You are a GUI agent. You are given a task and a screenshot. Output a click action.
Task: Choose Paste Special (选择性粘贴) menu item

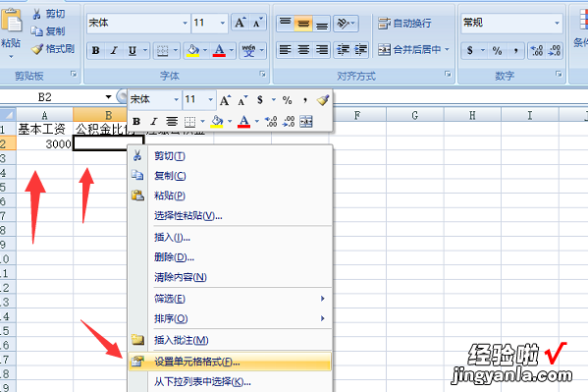click(230, 216)
